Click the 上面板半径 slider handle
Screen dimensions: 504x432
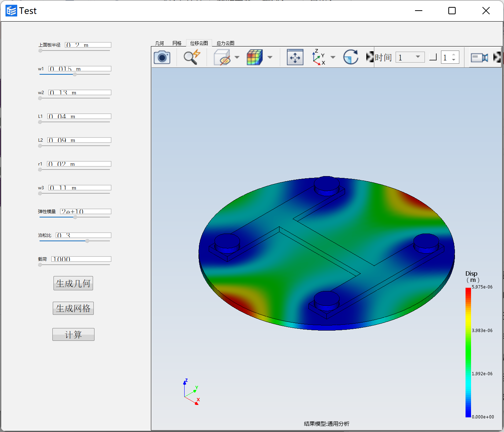click(40, 51)
